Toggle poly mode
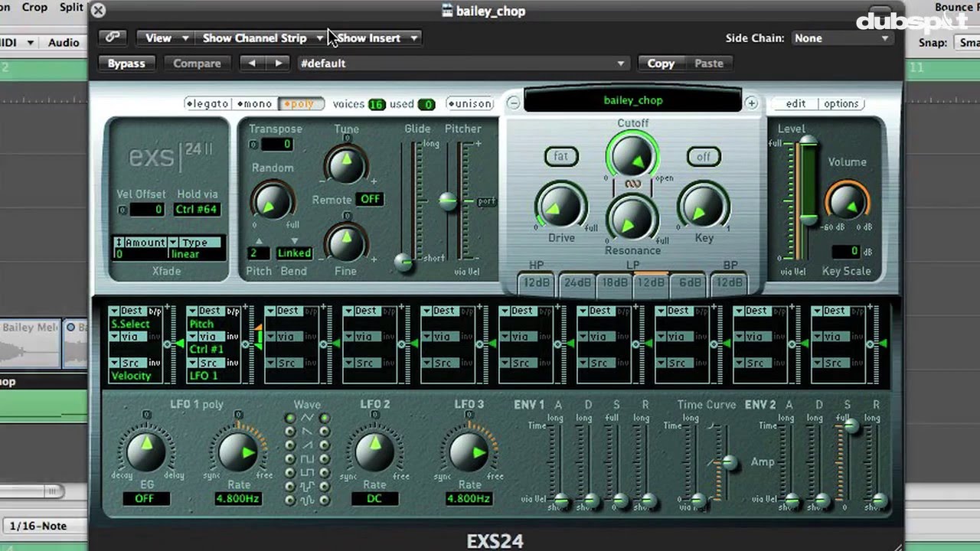 tap(301, 104)
